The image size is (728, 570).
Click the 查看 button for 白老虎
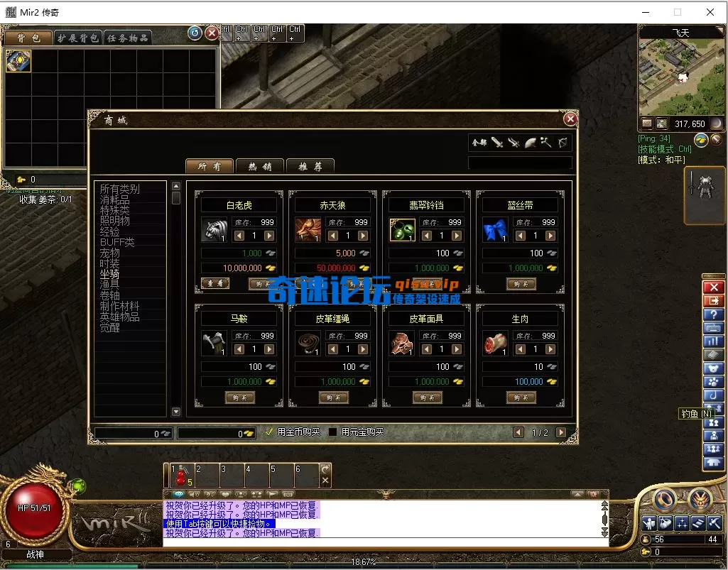coord(215,283)
